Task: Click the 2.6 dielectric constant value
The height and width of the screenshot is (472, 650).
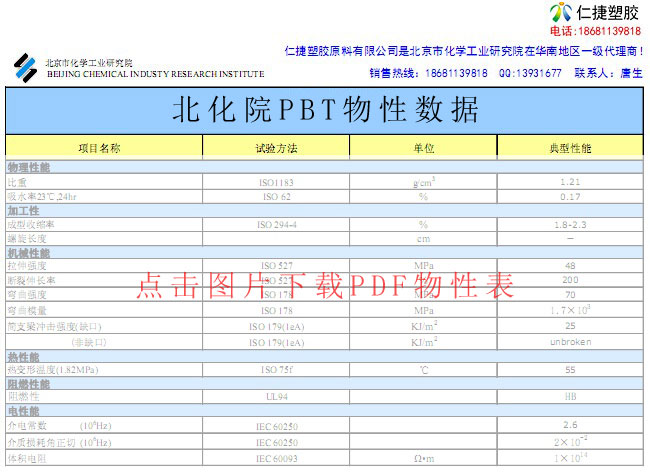Action: pos(570,425)
